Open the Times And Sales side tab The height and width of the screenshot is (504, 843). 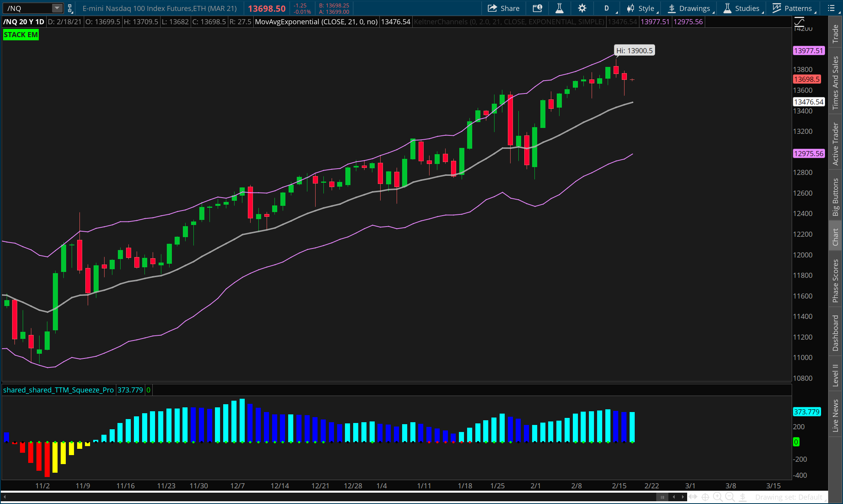point(835,83)
